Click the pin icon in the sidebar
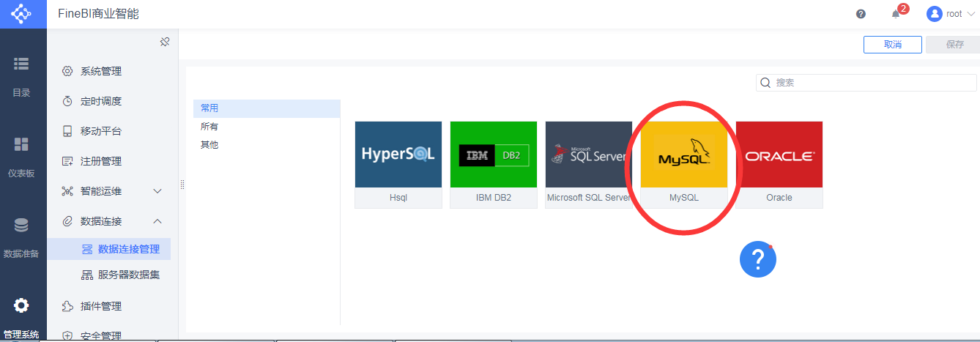 [x=165, y=42]
